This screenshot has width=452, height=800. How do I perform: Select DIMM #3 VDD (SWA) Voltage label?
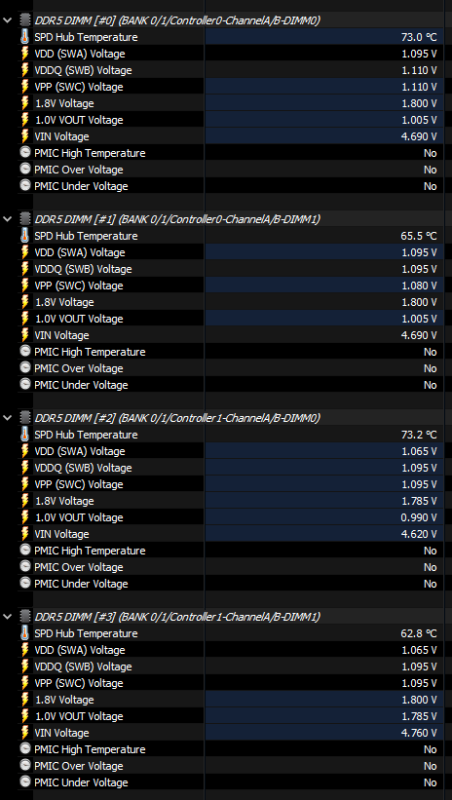click(80, 650)
